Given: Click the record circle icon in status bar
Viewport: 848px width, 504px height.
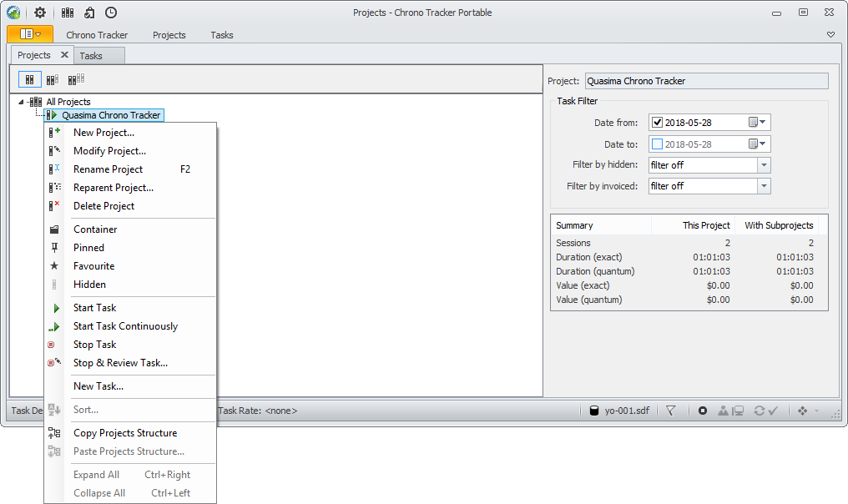Looking at the screenshot, I should (x=703, y=411).
